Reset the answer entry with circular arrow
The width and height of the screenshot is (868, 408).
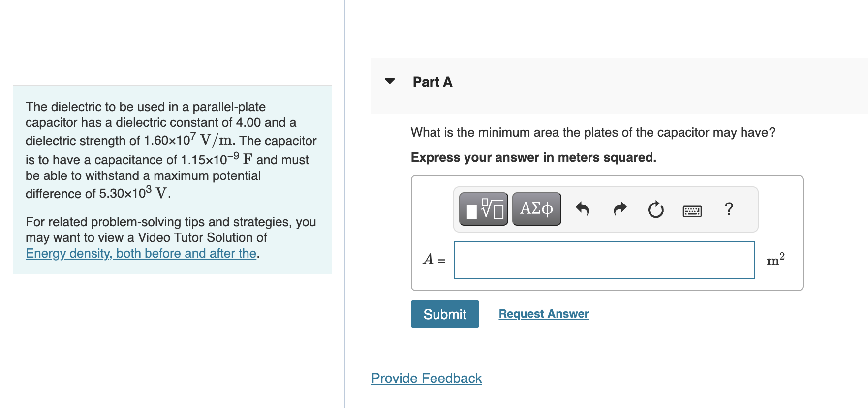click(655, 208)
